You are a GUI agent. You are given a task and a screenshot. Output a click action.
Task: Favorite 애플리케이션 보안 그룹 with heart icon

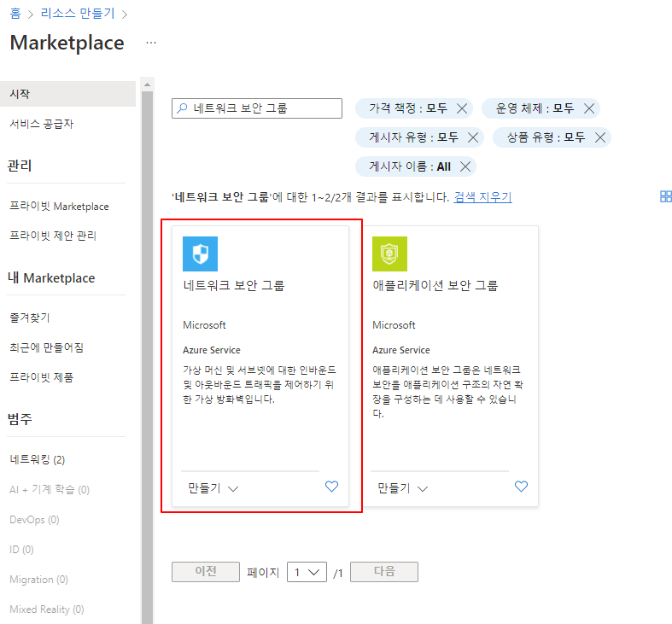point(521,487)
